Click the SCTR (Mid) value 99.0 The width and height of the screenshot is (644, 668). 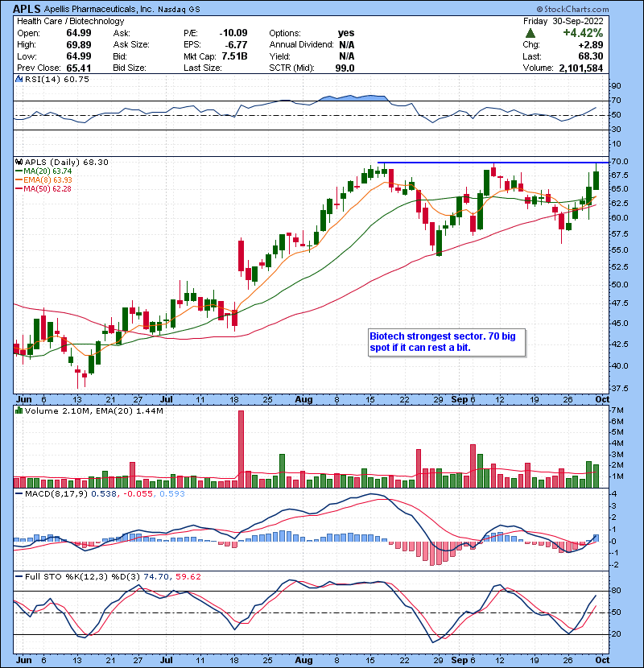[345, 68]
